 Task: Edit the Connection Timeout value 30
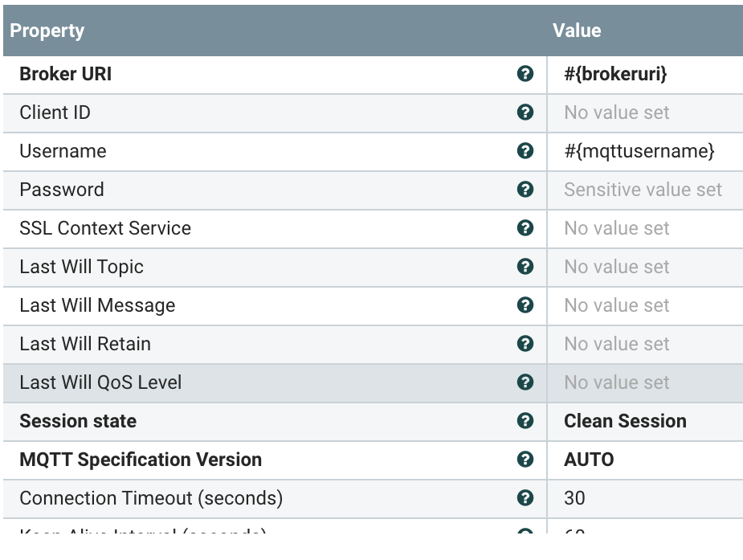click(575, 498)
